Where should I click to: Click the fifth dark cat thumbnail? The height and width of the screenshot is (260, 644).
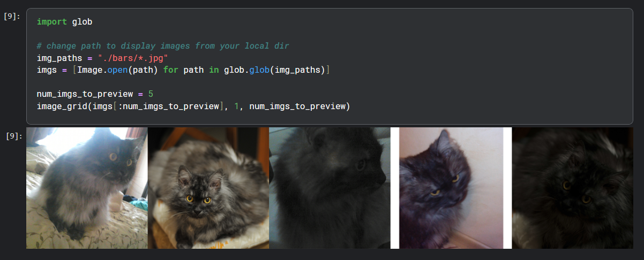(x=573, y=188)
